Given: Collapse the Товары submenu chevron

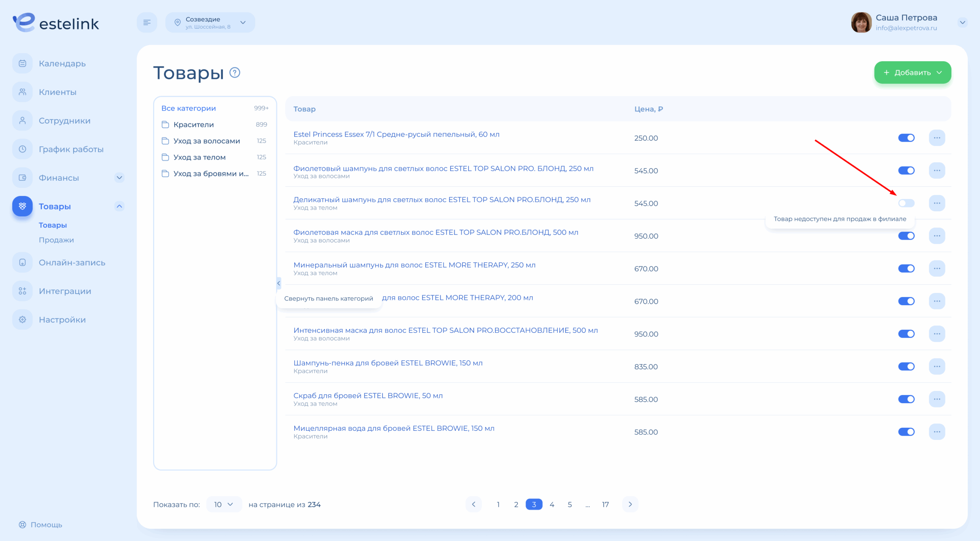Looking at the screenshot, I should (x=119, y=206).
